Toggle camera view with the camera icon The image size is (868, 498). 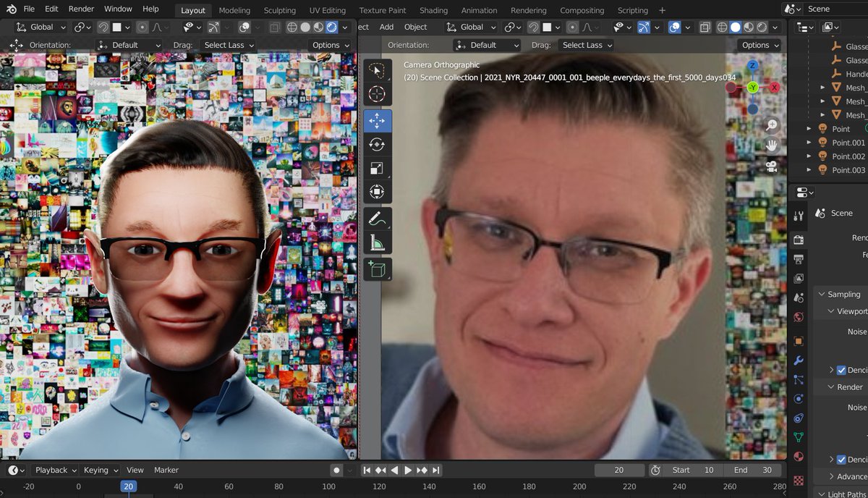[x=771, y=166]
